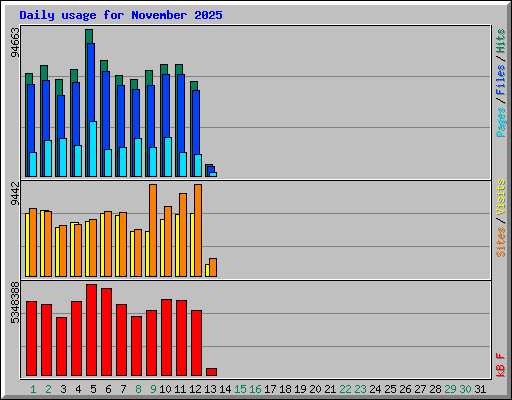Image resolution: width=512 pixels, height=400 pixels.
Task: Click the orange sites bar for day 12
Action: click(x=198, y=230)
